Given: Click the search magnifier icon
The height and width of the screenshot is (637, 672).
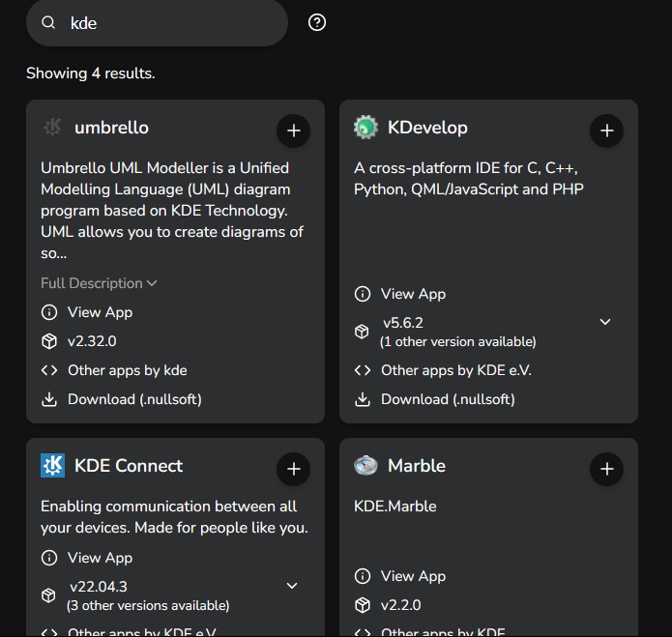Looking at the screenshot, I should 48,22.
